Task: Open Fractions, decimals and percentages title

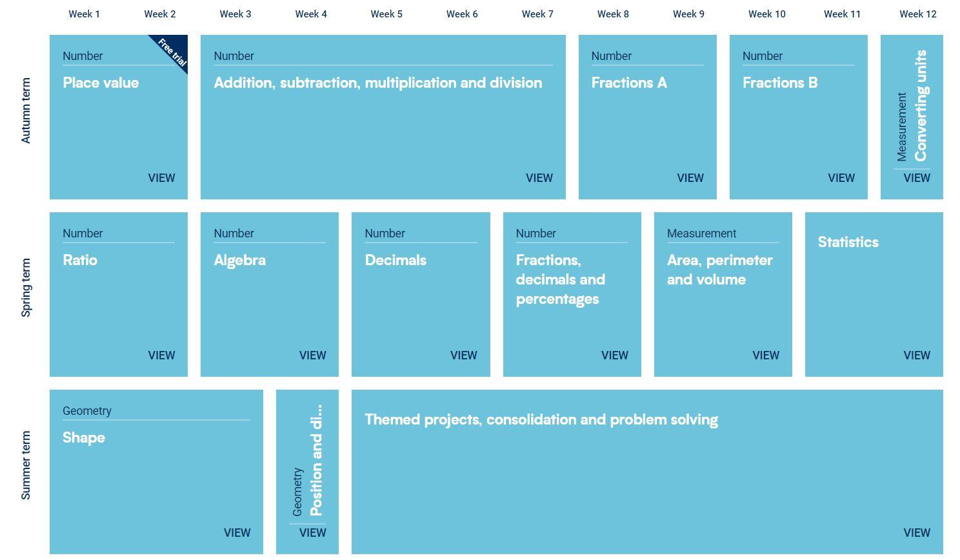Action: (x=560, y=279)
